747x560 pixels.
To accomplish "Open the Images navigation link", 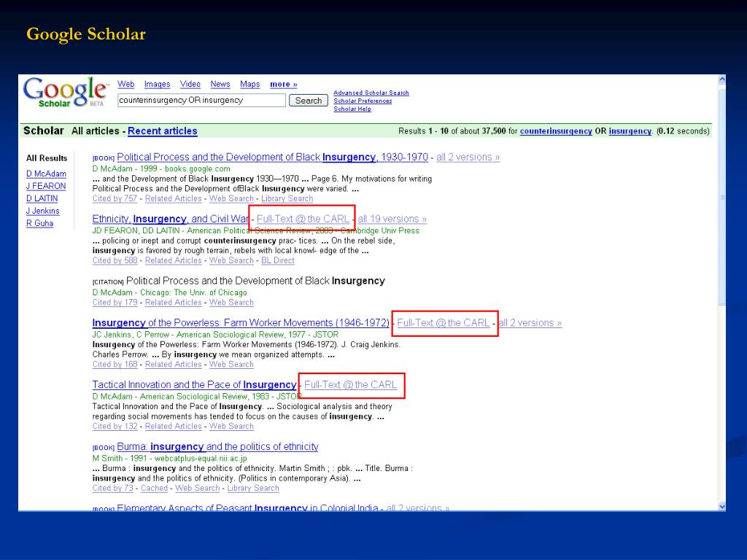I will pyautogui.click(x=158, y=85).
